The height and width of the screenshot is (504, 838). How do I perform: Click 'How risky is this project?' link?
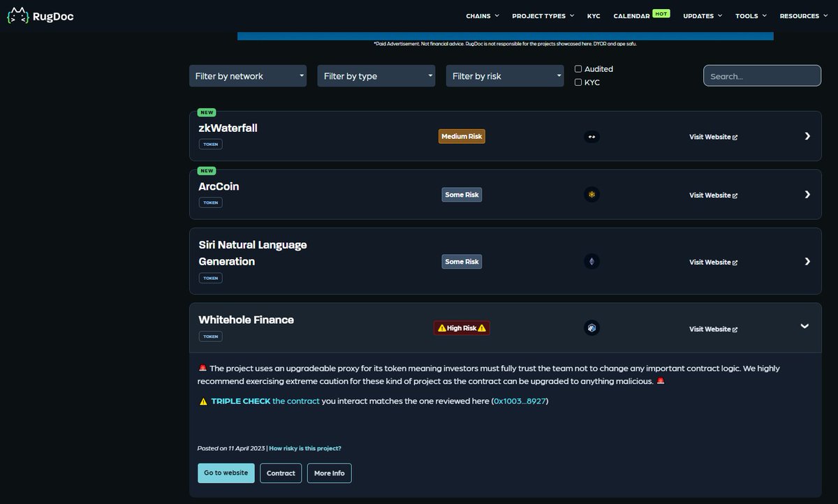pyautogui.click(x=305, y=448)
